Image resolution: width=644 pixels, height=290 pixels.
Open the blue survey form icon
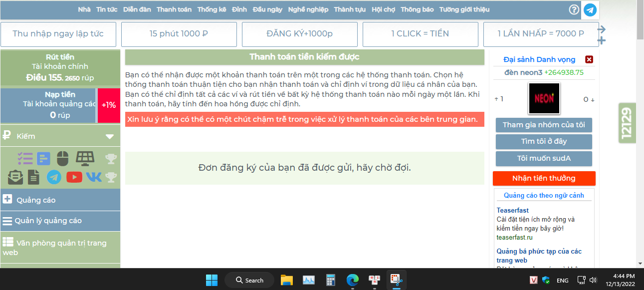pyautogui.click(x=44, y=159)
